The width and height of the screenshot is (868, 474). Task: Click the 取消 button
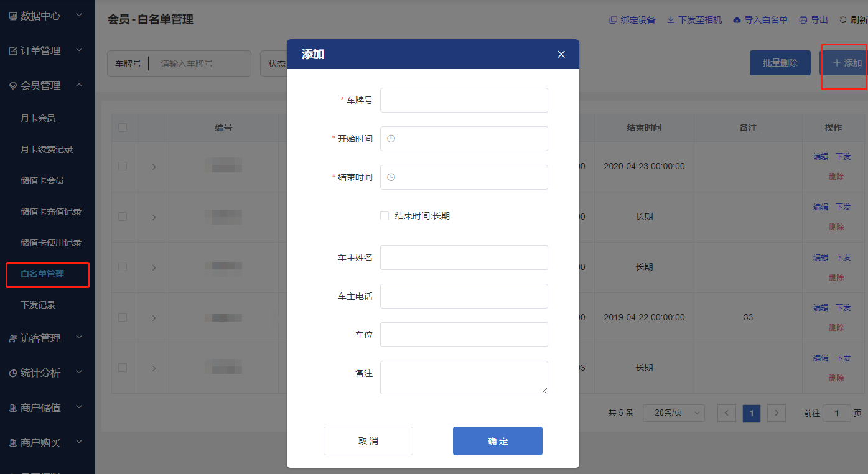[x=368, y=441]
